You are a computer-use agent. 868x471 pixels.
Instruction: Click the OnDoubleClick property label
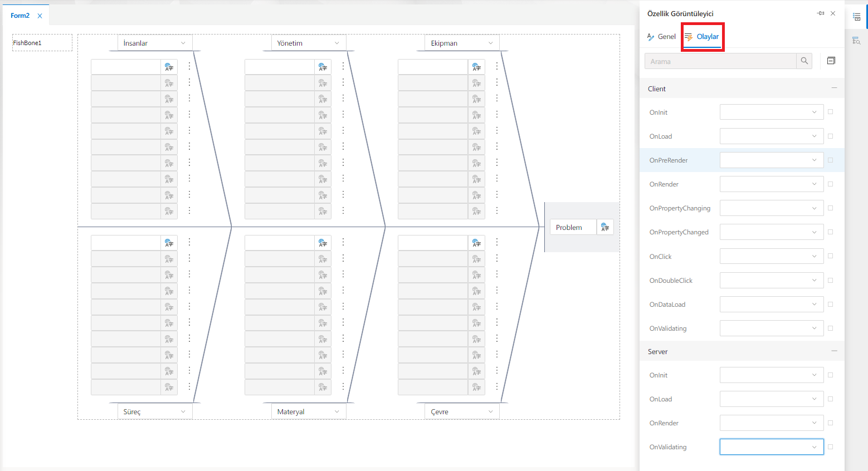671,281
